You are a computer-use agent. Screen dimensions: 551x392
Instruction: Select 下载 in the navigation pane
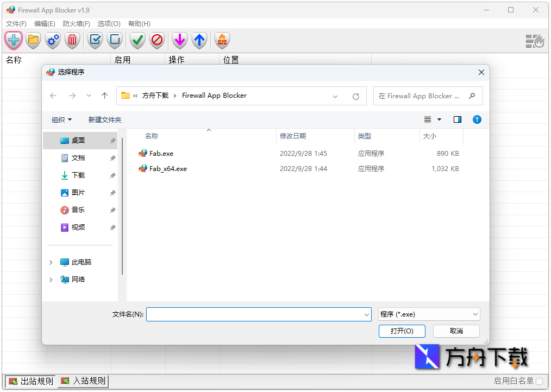[80, 175]
